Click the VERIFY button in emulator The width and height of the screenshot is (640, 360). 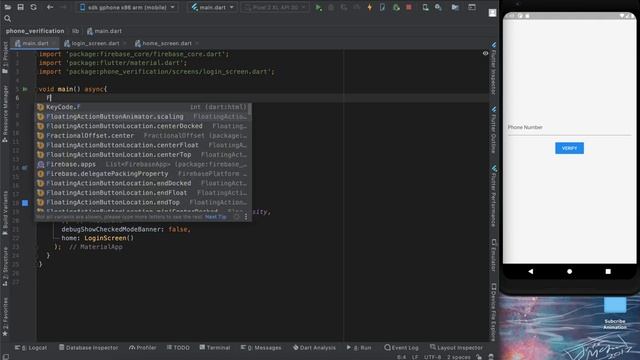(569, 148)
